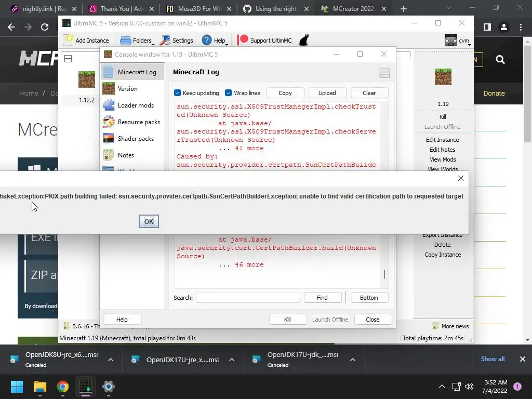The image size is (532, 399).
Task: Close the Chrome downloads bar
Action: pos(523,359)
